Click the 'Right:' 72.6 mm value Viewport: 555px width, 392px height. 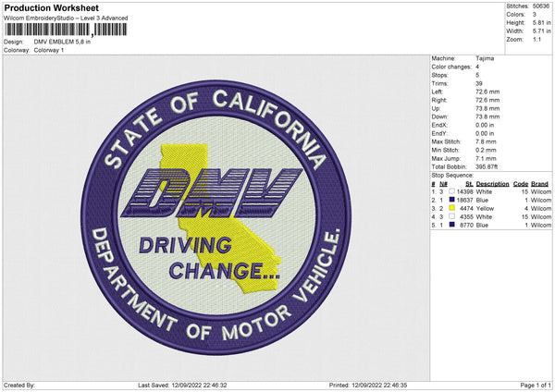click(x=487, y=100)
